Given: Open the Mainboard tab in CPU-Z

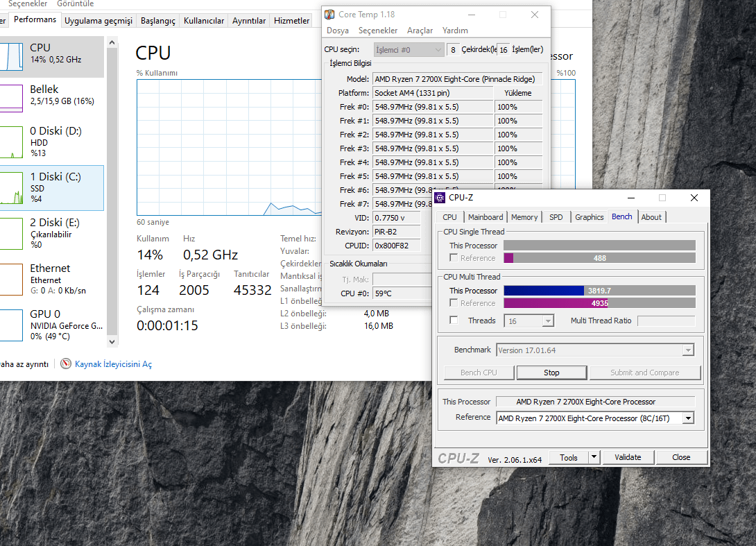Looking at the screenshot, I should pyautogui.click(x=486, y=217).
